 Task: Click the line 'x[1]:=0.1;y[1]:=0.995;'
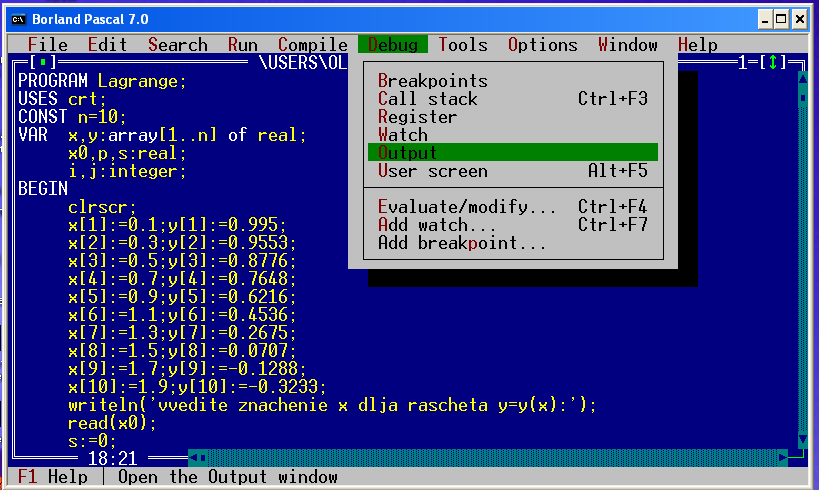[x=177, y=225]
